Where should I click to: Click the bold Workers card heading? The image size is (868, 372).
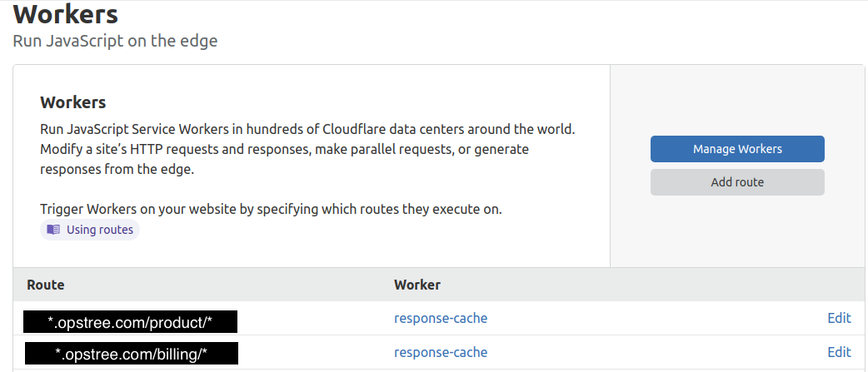73,102
